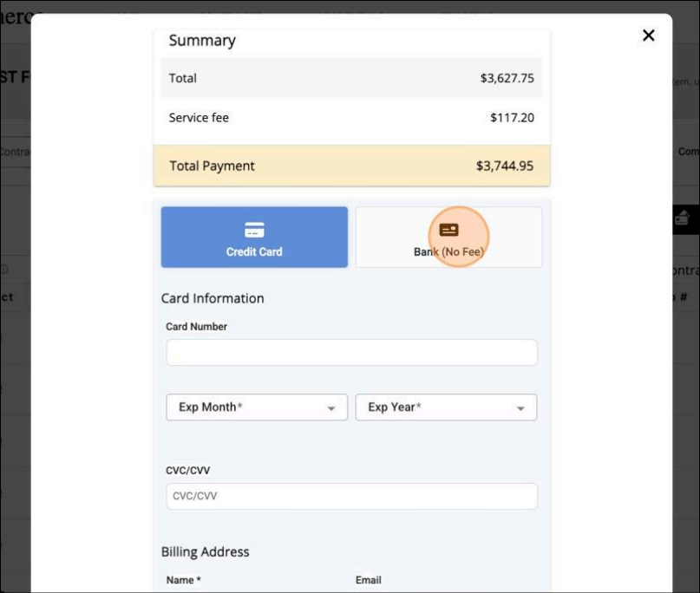Click the Name field label

[183, 580]
